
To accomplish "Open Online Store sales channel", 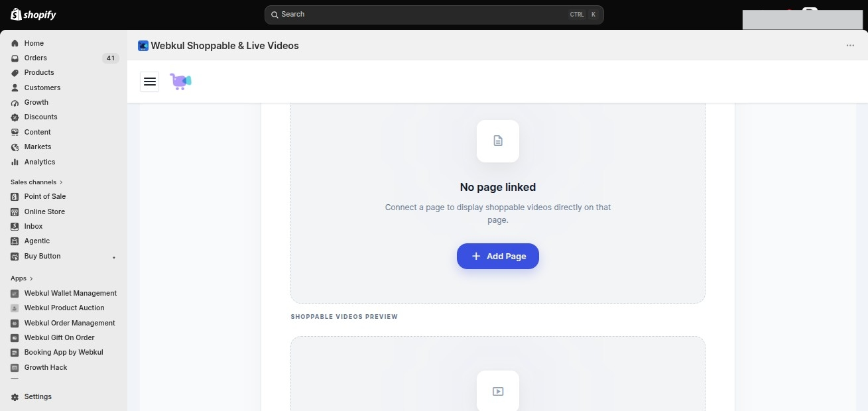I will 44,211.
